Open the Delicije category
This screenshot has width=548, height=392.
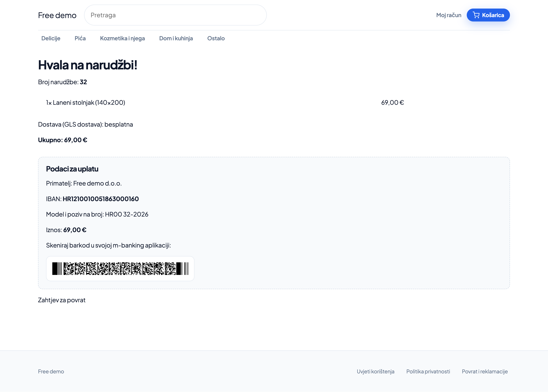[x=51, y=38]
